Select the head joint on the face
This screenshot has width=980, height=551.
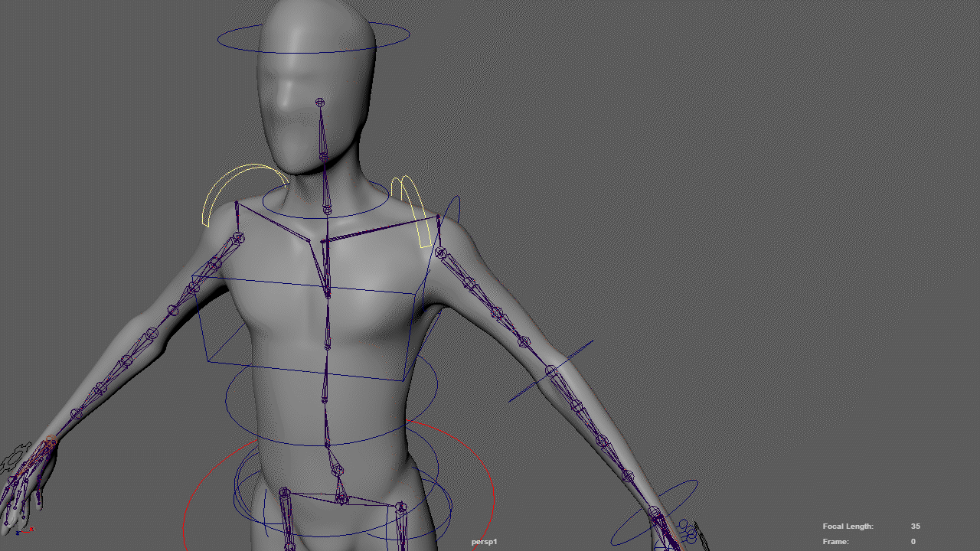point(320,103)
